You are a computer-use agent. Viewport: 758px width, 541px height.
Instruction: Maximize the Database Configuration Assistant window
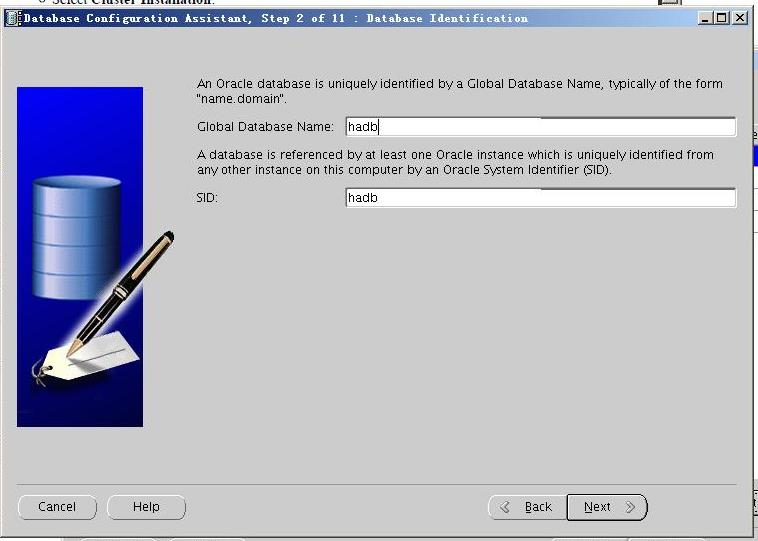coord(722,18)
